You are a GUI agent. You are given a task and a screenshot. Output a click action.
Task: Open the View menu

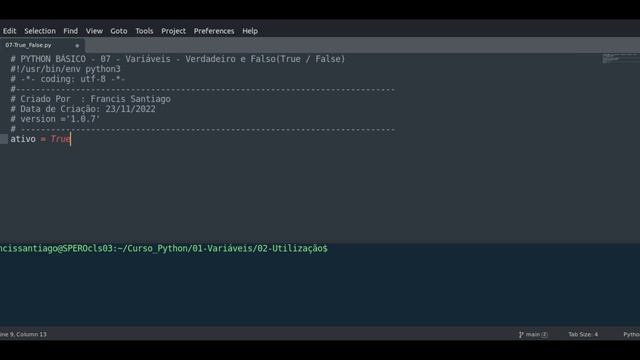[94, 31]
